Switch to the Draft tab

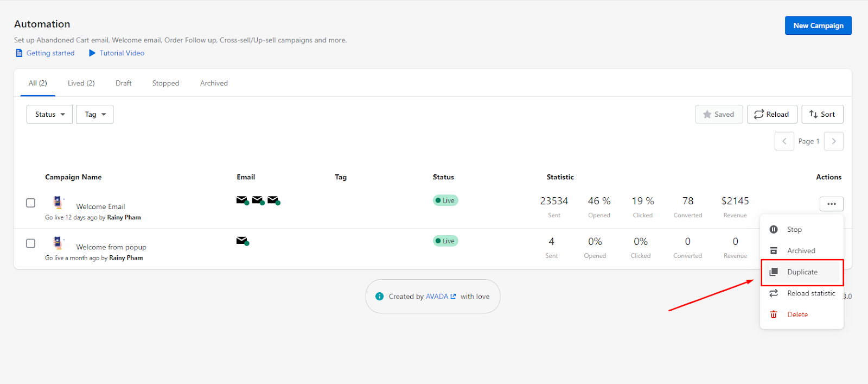tap(123, 83)
